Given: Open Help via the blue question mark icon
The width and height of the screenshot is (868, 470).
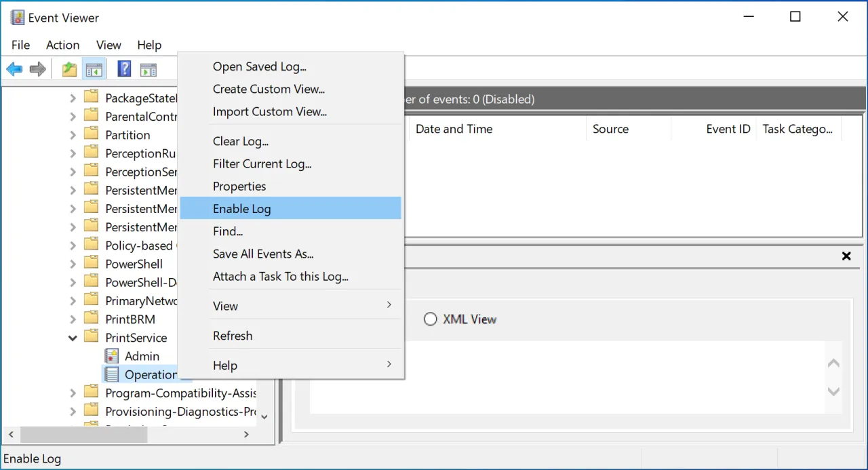Looking at the screenshot, I should [x=124, y=69].
